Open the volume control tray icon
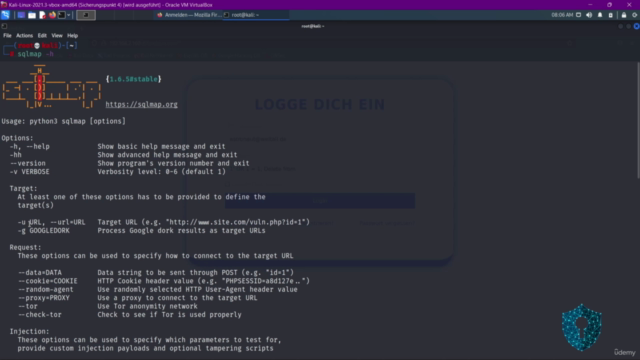This screenshot has height=360, width=640. coord(589,15)
